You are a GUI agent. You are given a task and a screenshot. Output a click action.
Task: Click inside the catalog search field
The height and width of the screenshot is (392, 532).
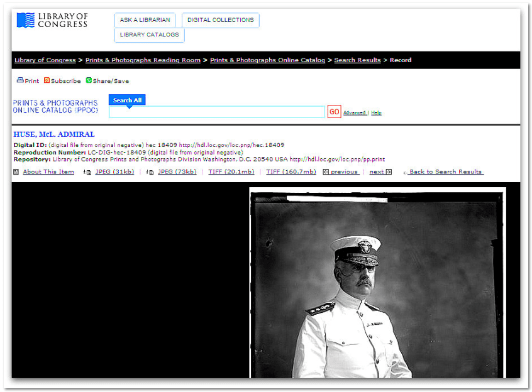pos(217,112)
